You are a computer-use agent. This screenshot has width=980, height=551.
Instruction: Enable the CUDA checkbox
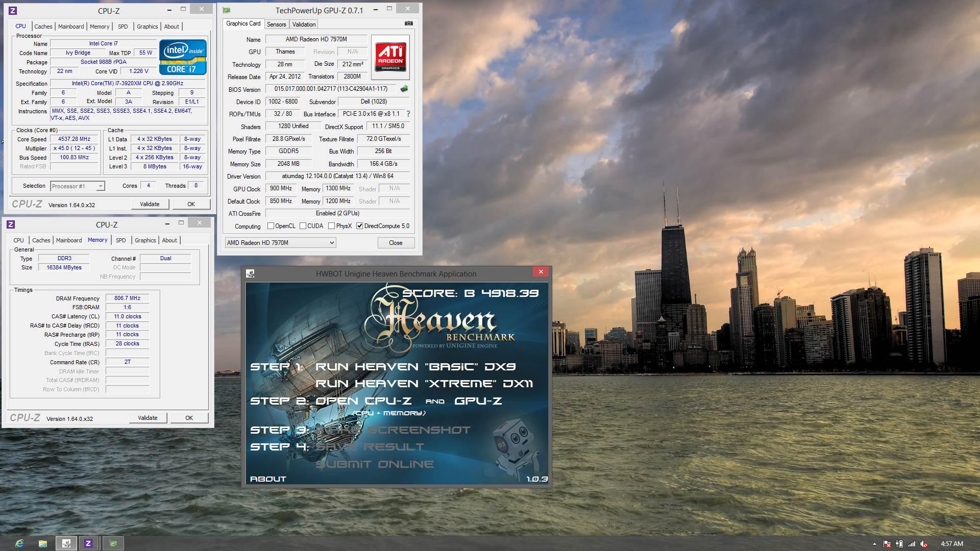click(x=303, y=226)
